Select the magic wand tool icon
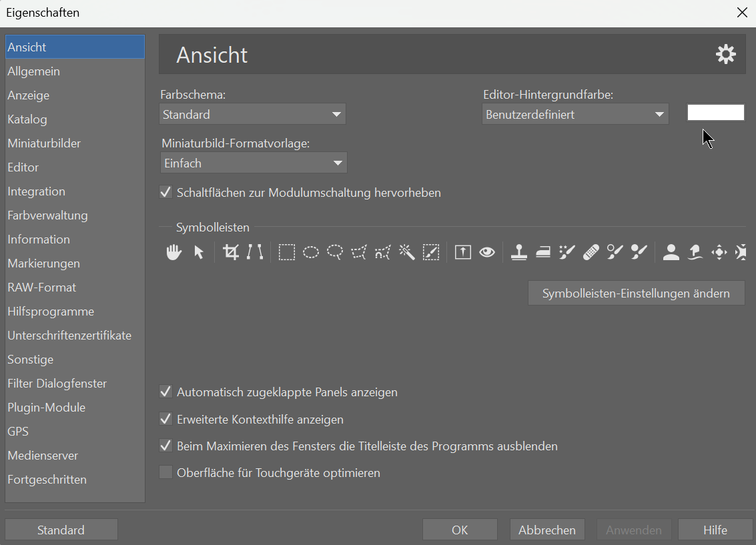The height and width of the screenshot is (545, 756). point(406,252)
